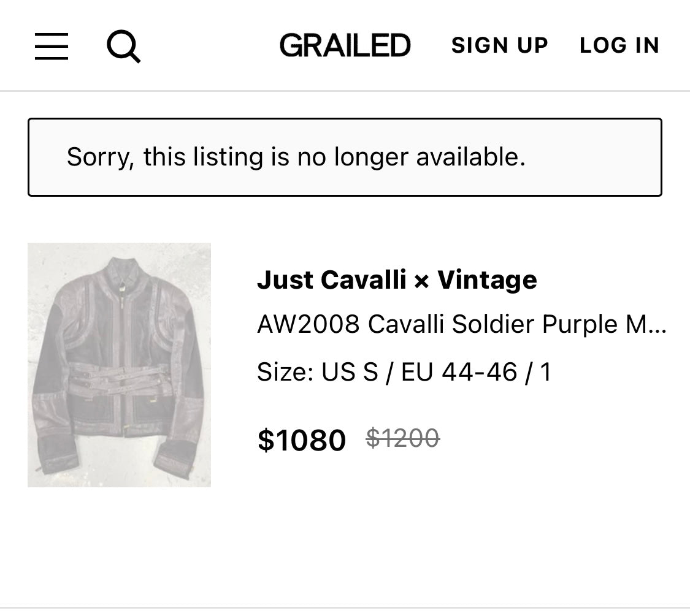Open the leather jacket listing thumbnail
Screen dimensions: 690x616
(119, 365)
